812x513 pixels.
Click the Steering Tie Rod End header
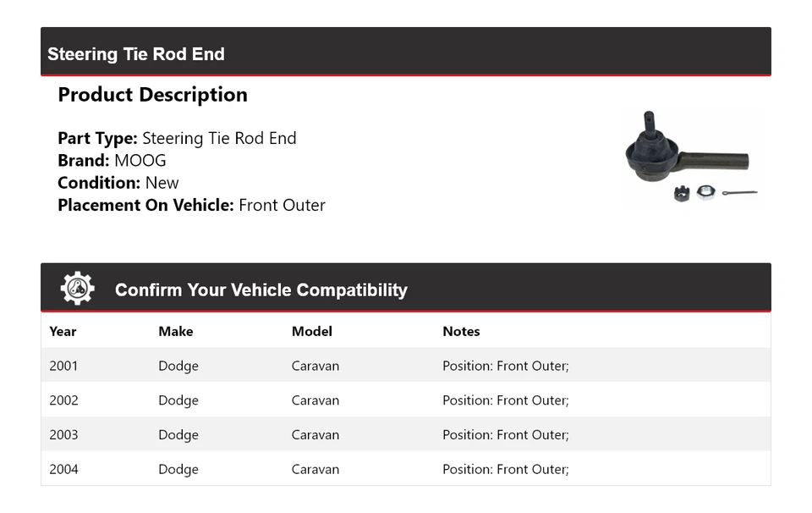[136, 54]
